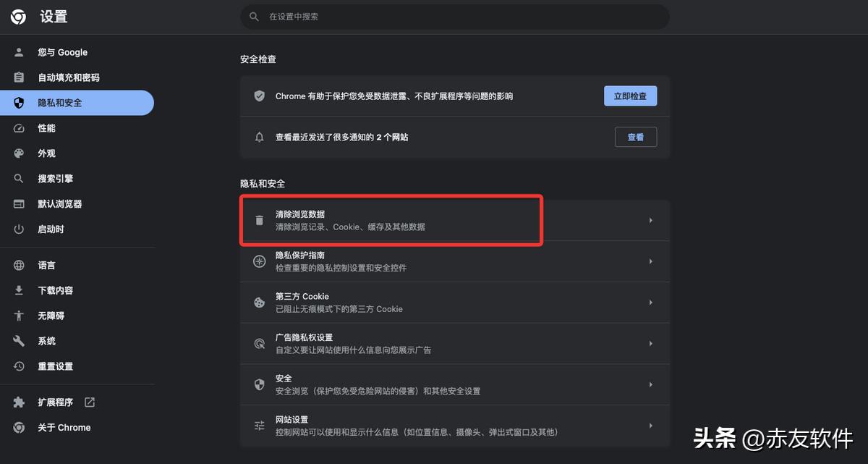Expand the 清除浏览数据 row
Image resolution: width=868 pixels, height=464 pixels.
pyautogui.click(x=650, y=220)
